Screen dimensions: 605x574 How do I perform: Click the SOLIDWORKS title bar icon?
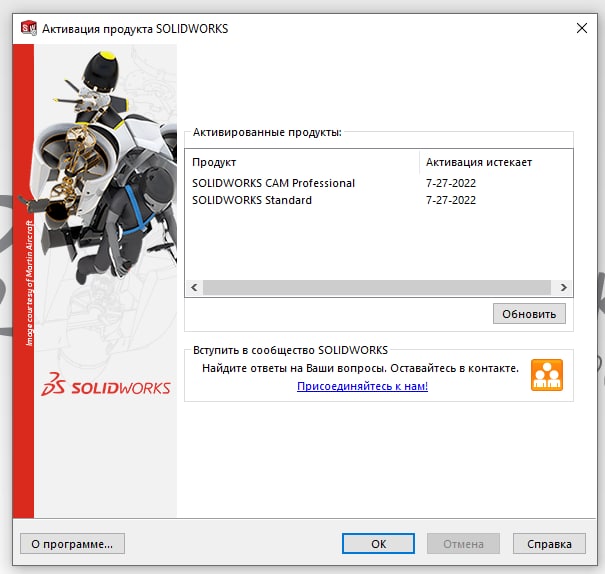[29, 28]
